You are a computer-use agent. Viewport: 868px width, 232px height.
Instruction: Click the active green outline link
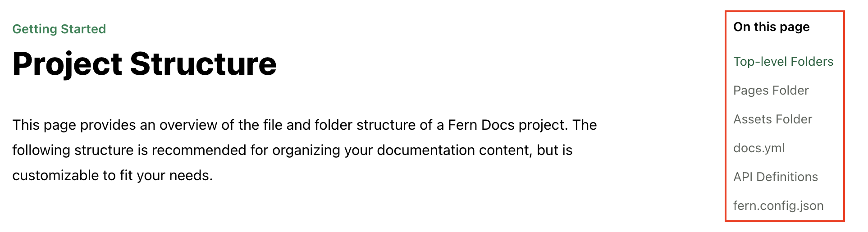coord(783,62)
